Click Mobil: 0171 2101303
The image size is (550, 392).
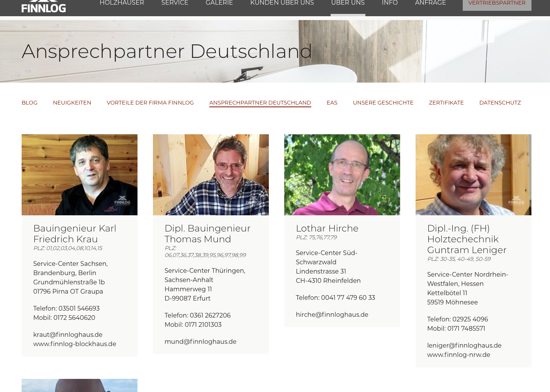pyautogui.click(x=193, y=324)
